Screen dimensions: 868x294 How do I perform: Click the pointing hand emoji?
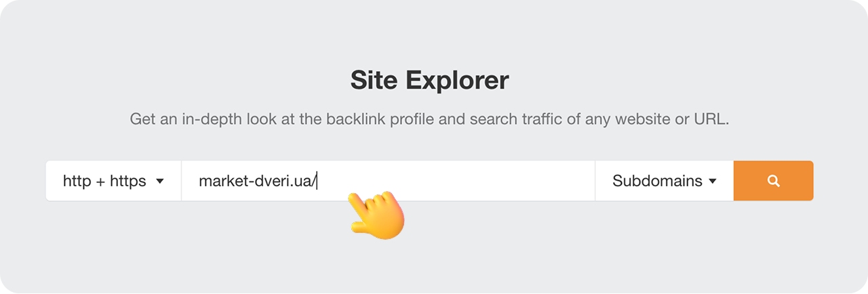(376, 215)
